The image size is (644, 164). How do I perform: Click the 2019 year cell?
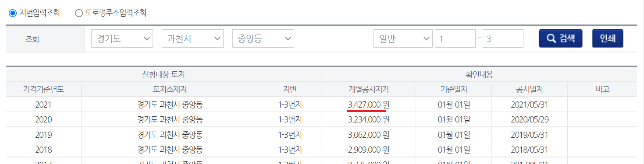coord(43,135)
